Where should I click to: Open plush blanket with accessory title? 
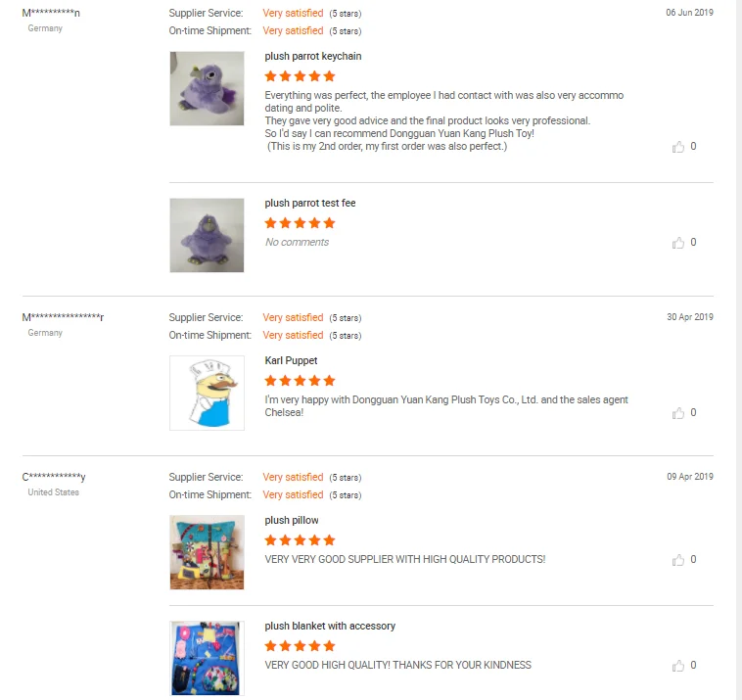(330, 626)
